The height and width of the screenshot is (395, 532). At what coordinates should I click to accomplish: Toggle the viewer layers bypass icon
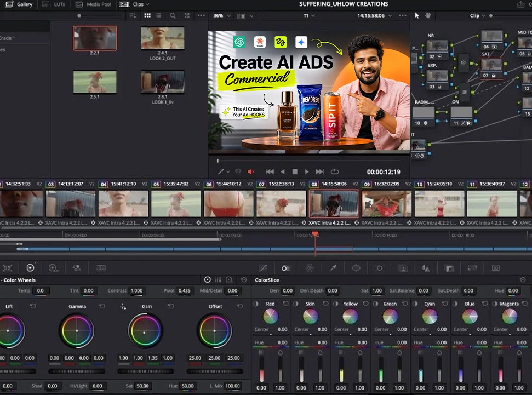[238, 171]
